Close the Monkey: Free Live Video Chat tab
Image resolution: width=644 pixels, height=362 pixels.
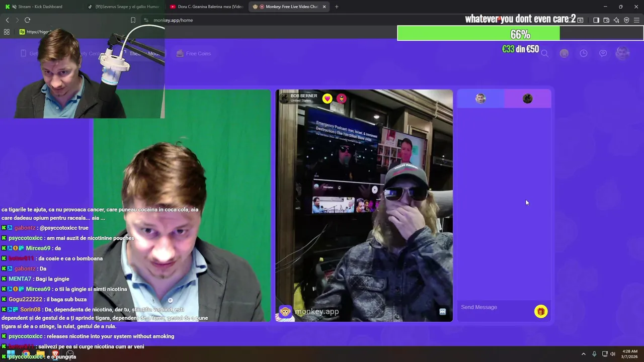point(324,7)
